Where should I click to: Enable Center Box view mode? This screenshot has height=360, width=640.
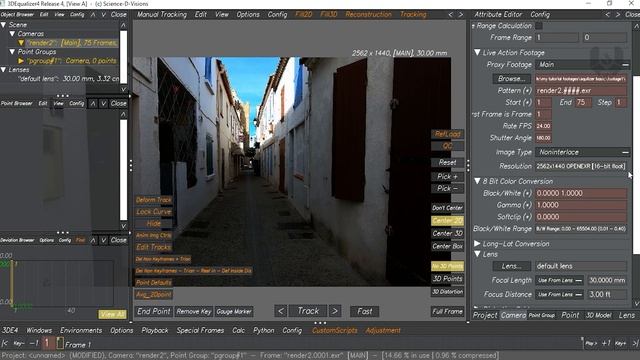(447, 246)
